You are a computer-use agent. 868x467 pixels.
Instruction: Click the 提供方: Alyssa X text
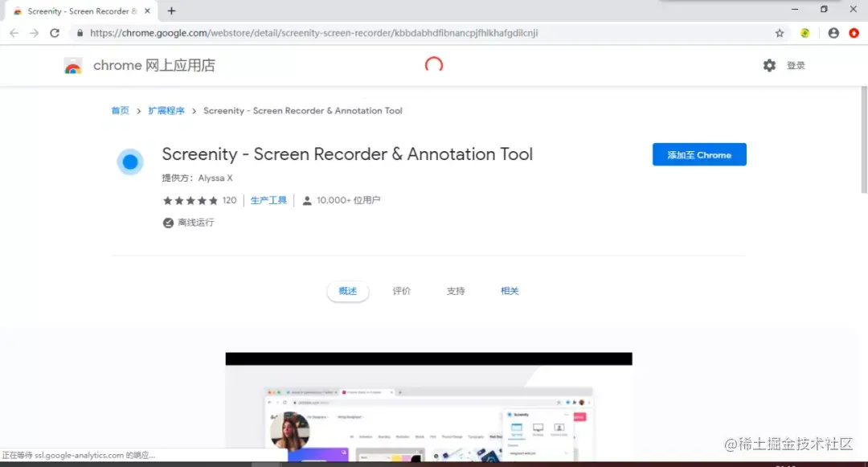(197, 178)
